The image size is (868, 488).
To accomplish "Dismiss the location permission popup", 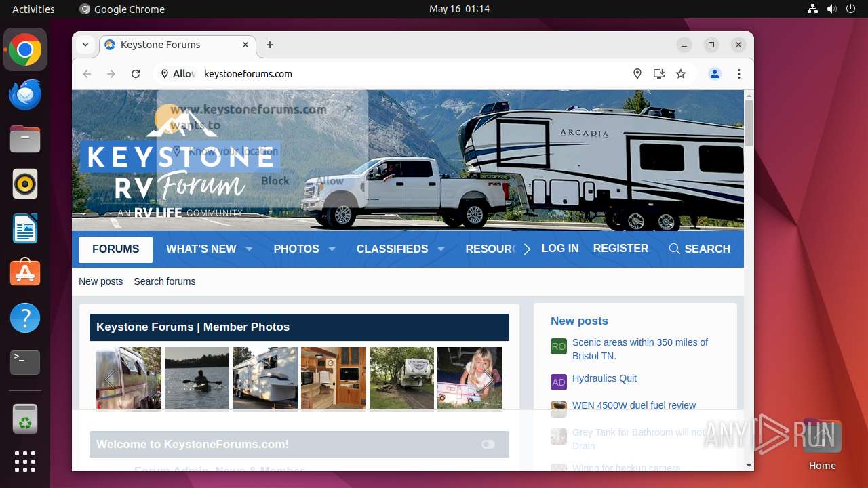I will [x=349, y=108].
